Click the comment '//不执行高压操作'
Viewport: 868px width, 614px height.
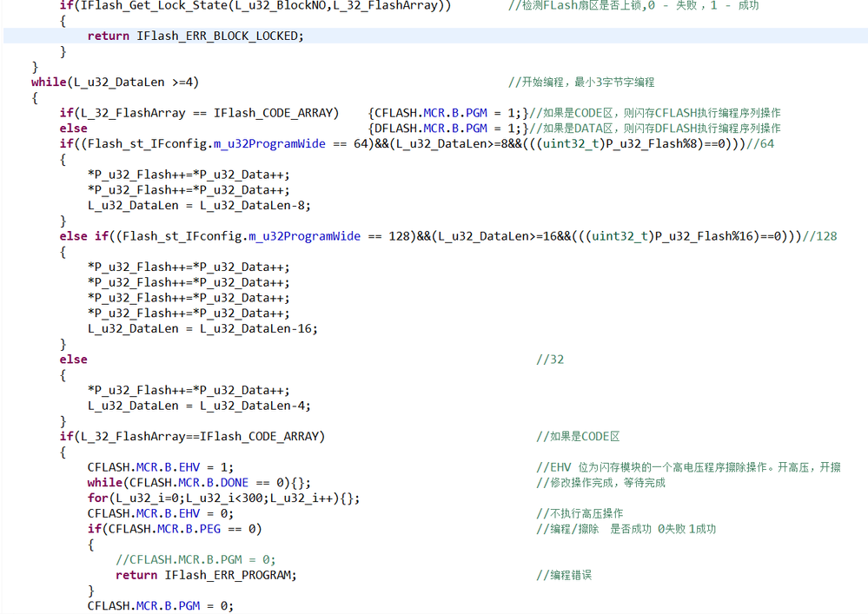[x=580, y=514]
